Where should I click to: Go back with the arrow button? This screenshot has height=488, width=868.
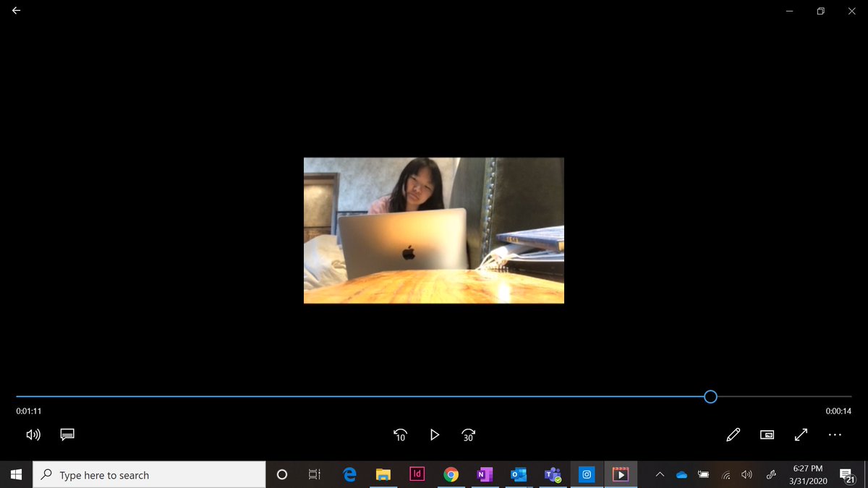[16, 11]
